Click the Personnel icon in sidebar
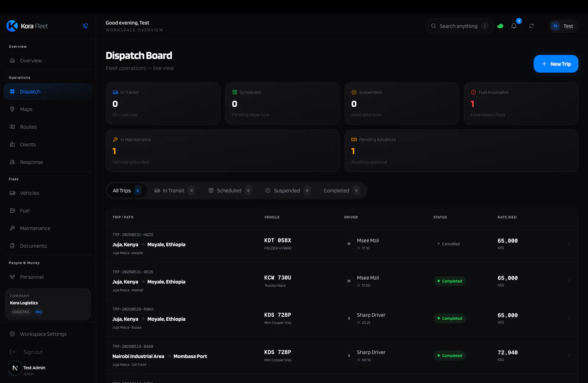 pos(12,277)
